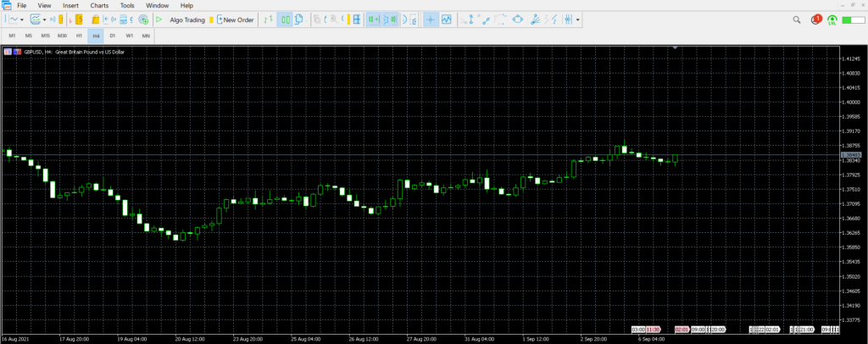
Task: Click the green LVL signal icon
Action: pos(832,19)
